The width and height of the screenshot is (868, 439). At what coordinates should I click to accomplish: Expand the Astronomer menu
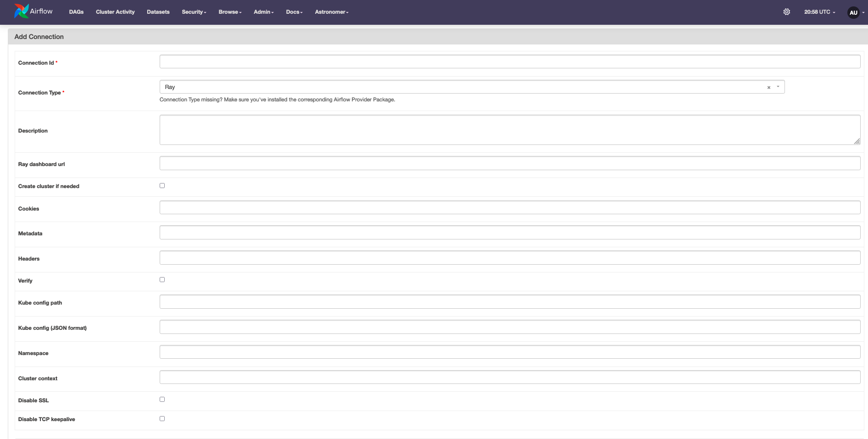click(332, 12)
